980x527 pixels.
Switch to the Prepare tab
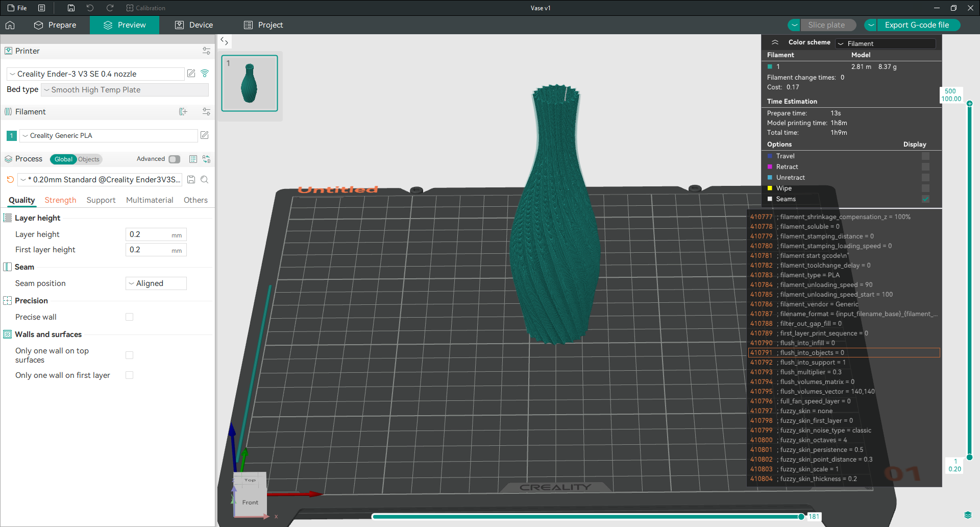(55, 25)
